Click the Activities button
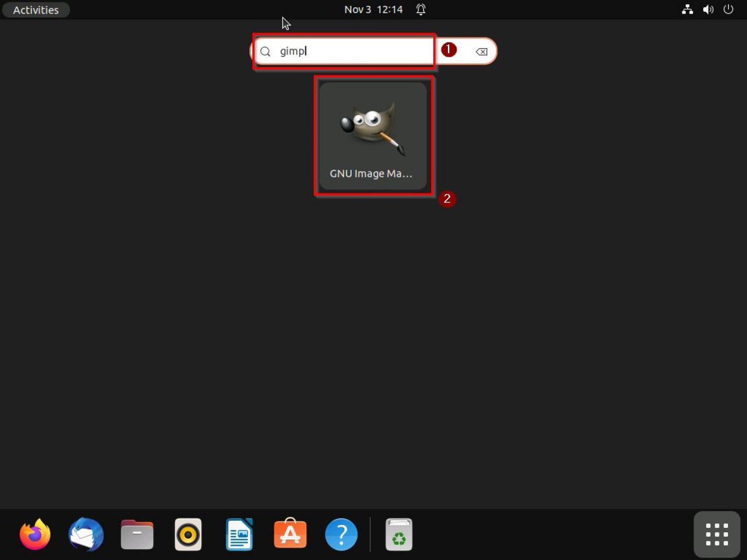The height and width of the screenshot is (560, 747). 36,10
